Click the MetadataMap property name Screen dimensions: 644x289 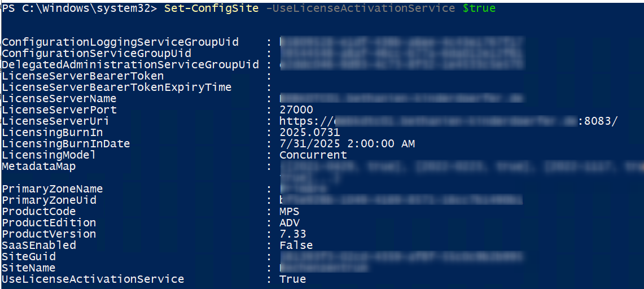pos(39,167)
